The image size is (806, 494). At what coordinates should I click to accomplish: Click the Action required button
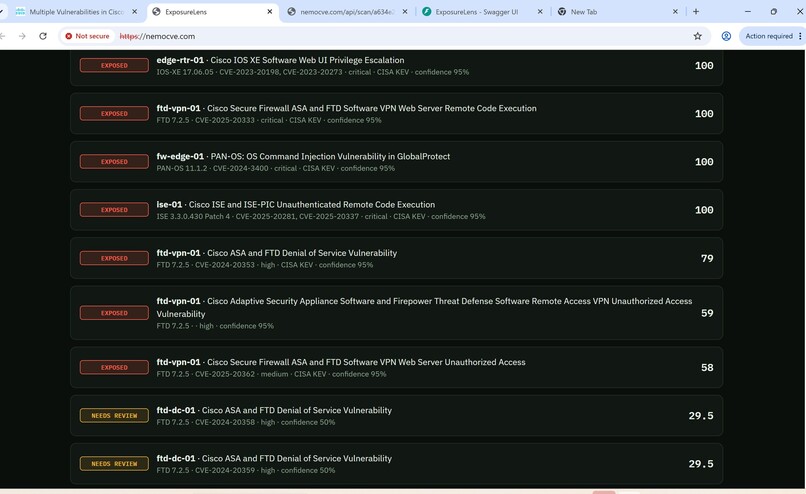coord(768,36)
